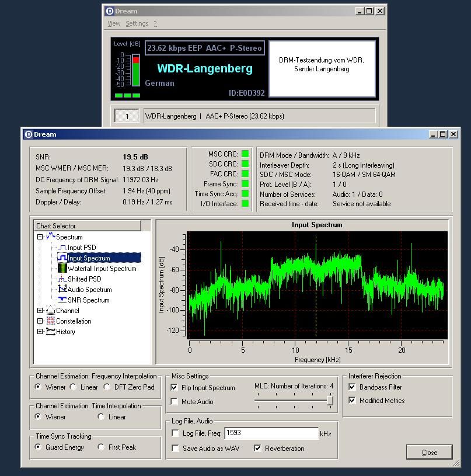Select DFT Zero Pad. interpolation
Image resolution: width=471 pixels, height=476 pixels.
click(107, 387)
